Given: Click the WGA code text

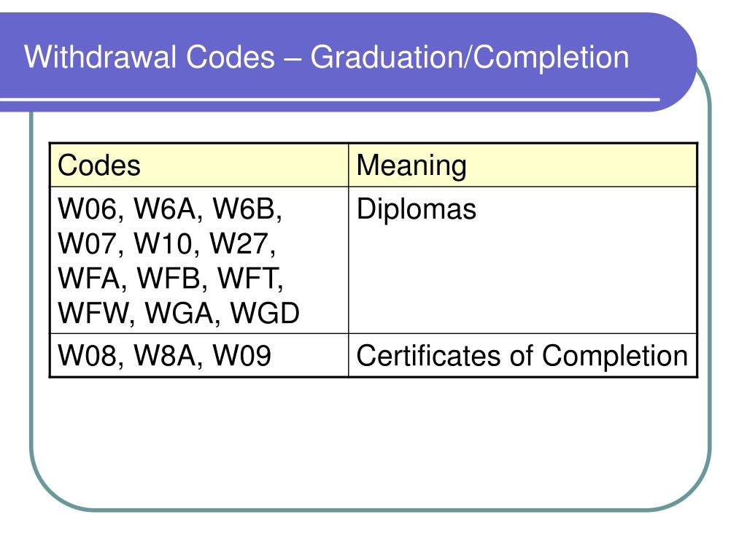Looking at the screenshot, I should 179,313.
